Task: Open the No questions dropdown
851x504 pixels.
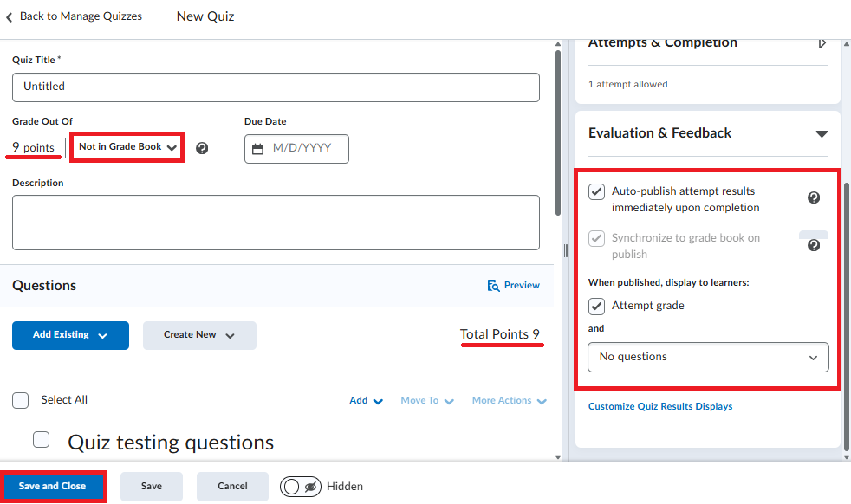Action: pos(708,357)
